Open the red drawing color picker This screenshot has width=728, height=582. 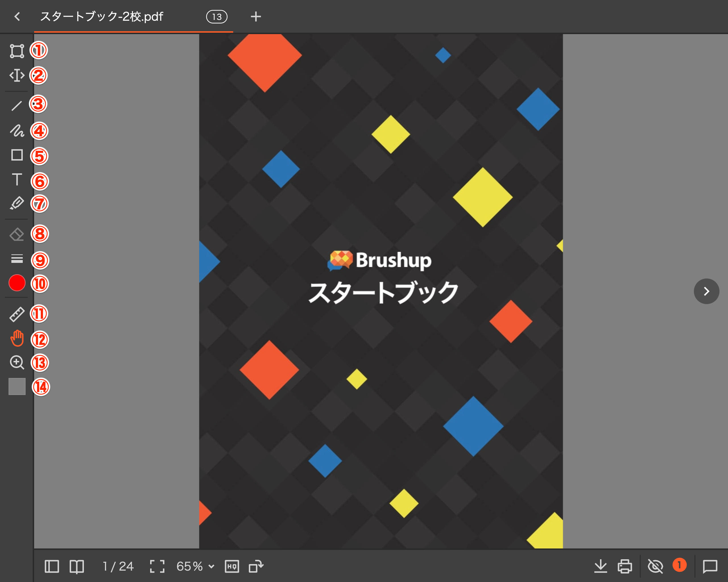pos(17,283)
